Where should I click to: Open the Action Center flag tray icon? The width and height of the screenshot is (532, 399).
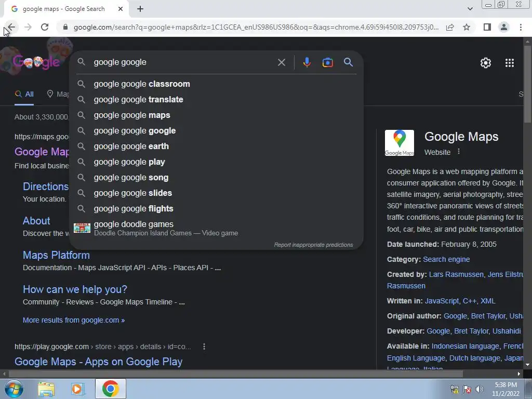(467, 389)
